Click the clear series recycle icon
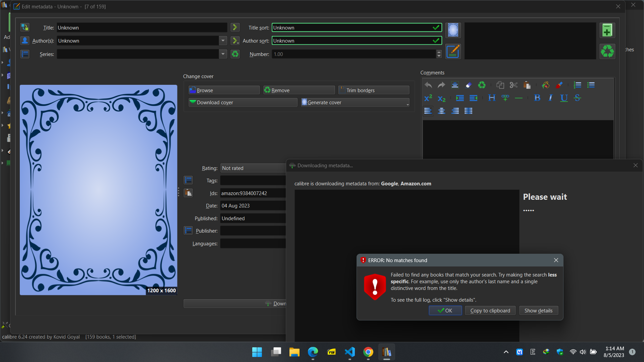Screen dimensions: 644x362 tap(235, 54)
